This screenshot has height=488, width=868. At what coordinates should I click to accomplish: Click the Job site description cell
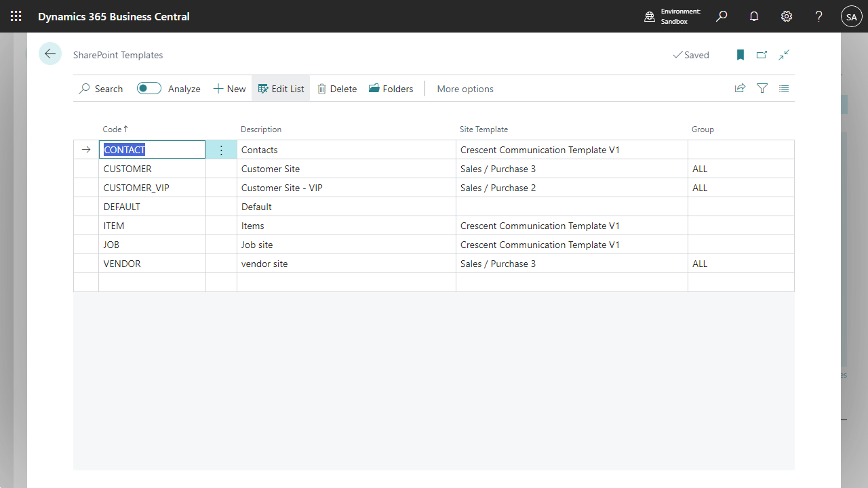point(347,245)
